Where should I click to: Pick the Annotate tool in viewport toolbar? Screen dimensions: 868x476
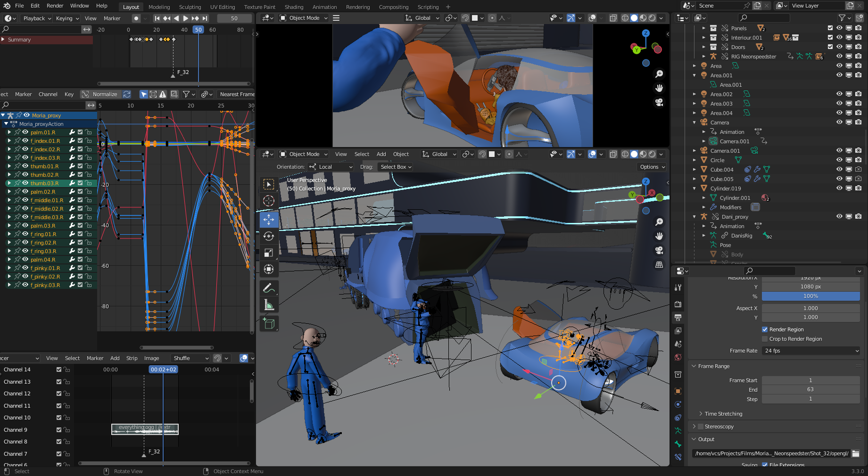point(269,288)
